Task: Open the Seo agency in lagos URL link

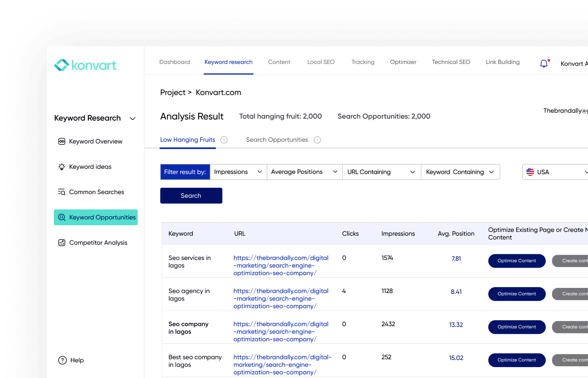Action: [x=281, y=298]
